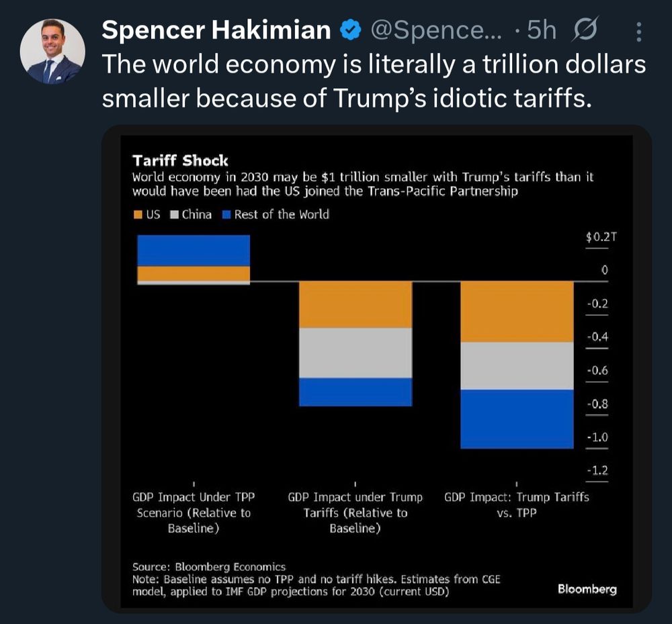This screenshot has width=672, height=624.
Task: Click the 5h timestamp
Action: pyautogui.click(x=541, y=30)
